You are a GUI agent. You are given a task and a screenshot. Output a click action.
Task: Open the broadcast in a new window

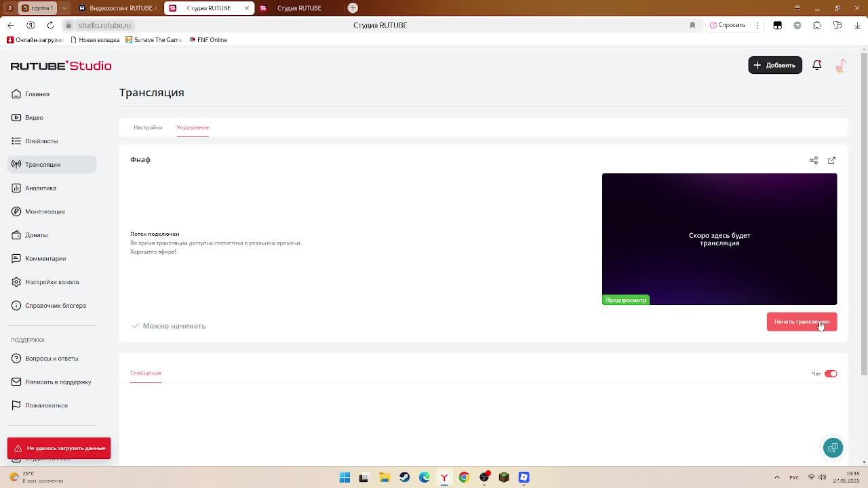[832, 161]
